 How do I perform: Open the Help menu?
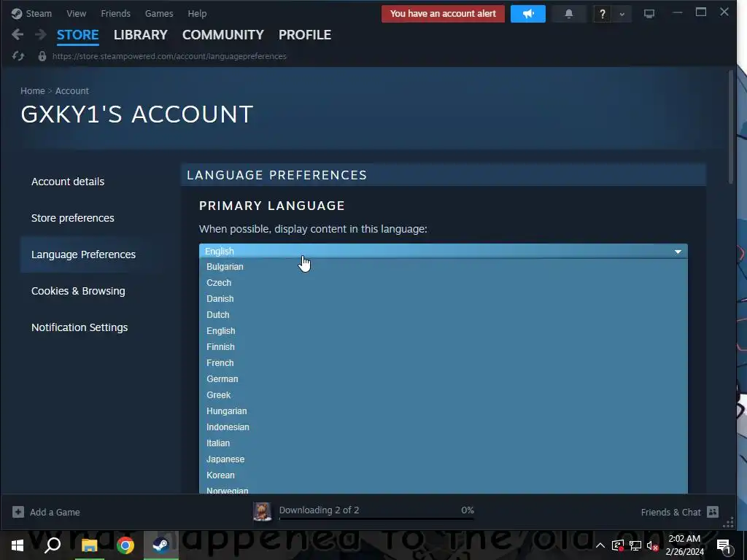coord(197,13)
